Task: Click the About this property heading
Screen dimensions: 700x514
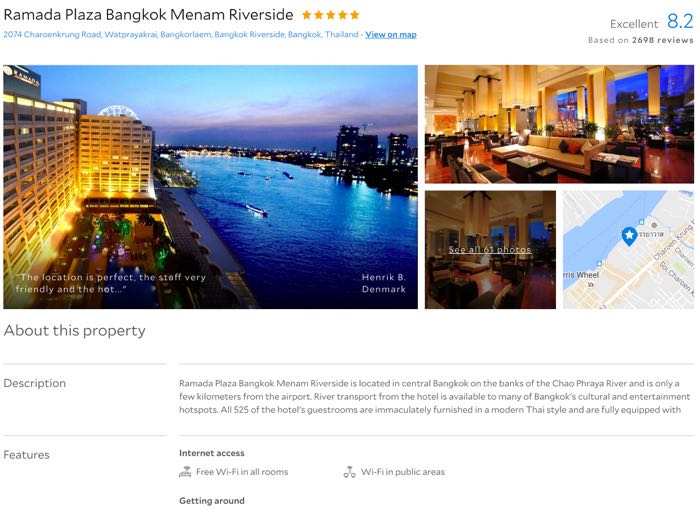Action: pyautogui.click(x=75, y=330)
